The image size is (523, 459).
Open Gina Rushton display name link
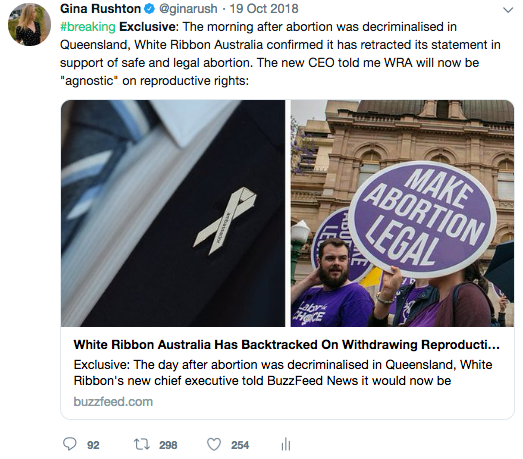pyautogui.click(x=100, y=9)
